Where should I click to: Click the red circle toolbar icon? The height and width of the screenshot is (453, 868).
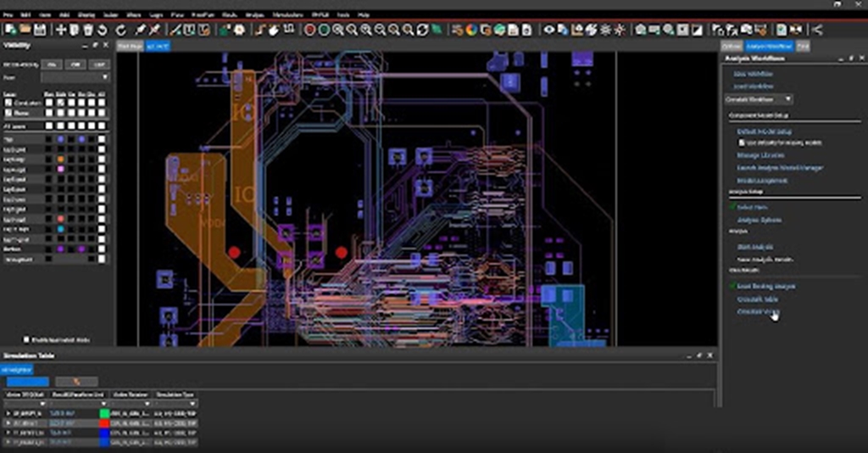pyautogui.click(x=309, y=30)
